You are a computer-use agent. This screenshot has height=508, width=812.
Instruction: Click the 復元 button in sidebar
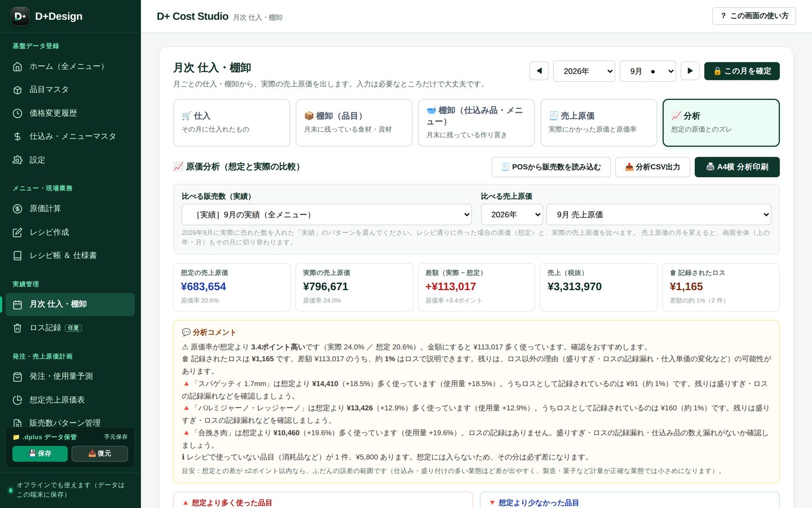[x=100, y=454]
